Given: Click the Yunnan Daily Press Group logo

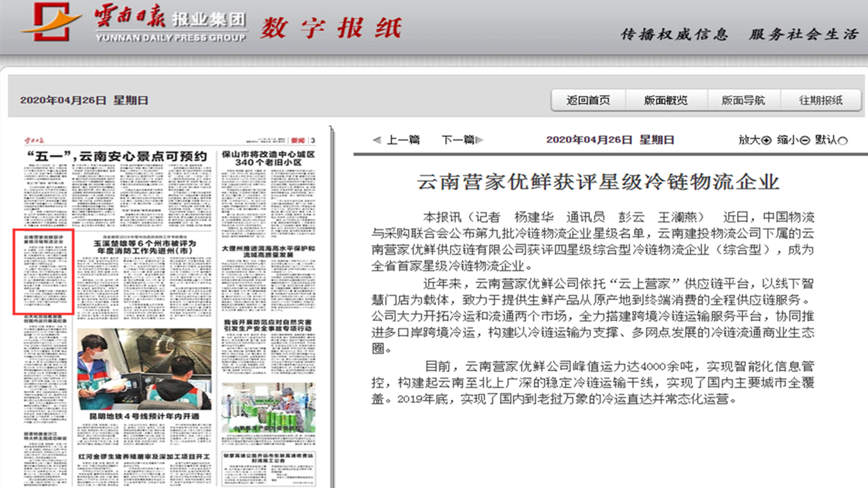Looking at the screenshot, I should point(135,23).
